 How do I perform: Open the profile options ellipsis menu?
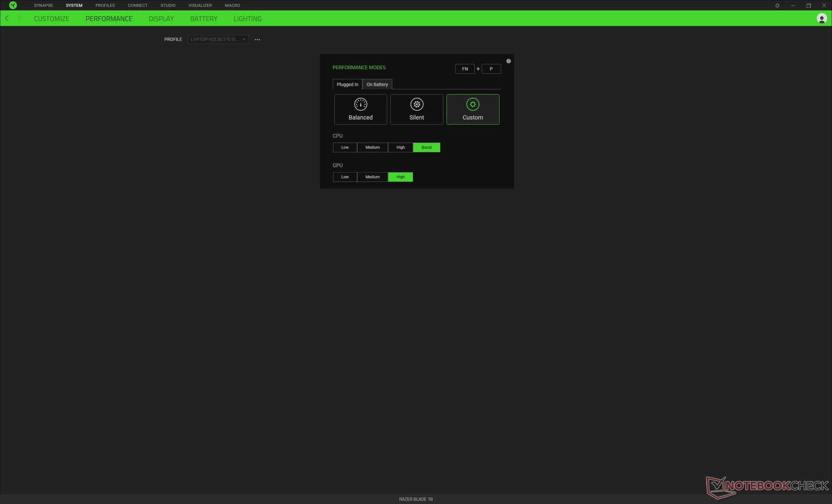[x=257, y=39]
